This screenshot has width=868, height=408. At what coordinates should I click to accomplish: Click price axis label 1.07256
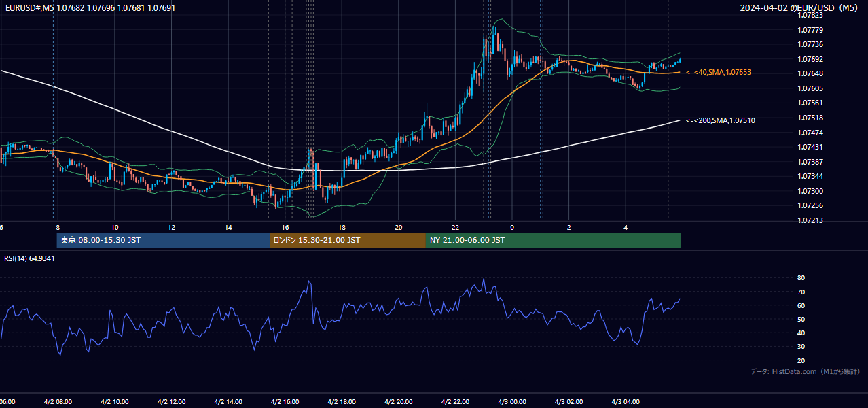coord(810,205)
